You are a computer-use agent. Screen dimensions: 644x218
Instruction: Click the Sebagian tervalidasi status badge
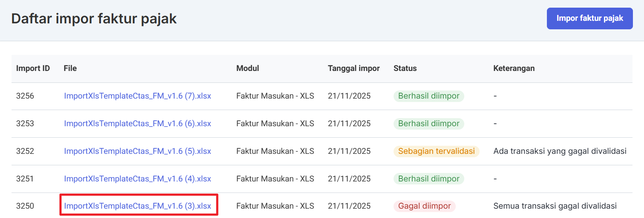click(436, 151)
